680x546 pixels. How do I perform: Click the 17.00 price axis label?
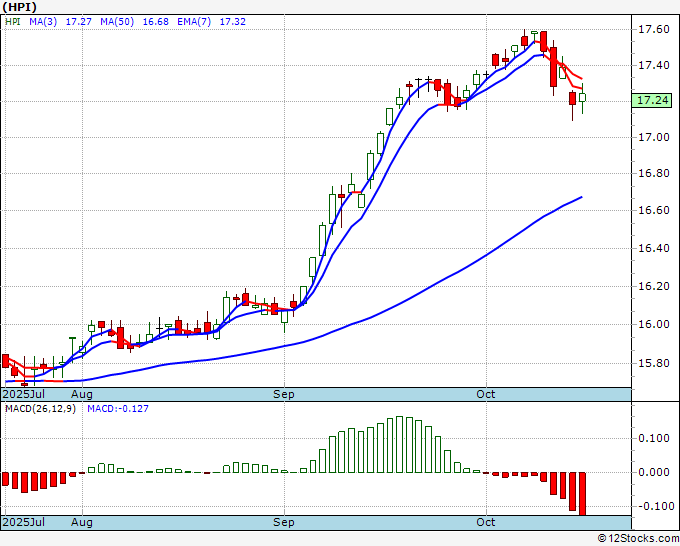[654, 137]
